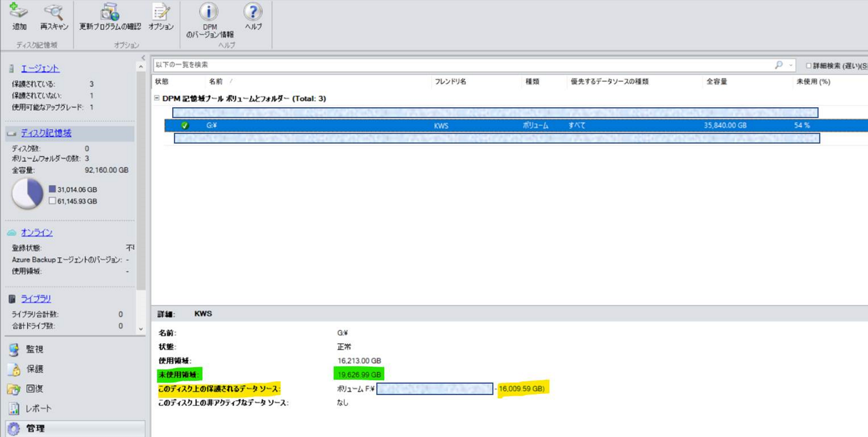
Task: Click the 16,009.59 GB data source size
Action: [x=522, y=389]
